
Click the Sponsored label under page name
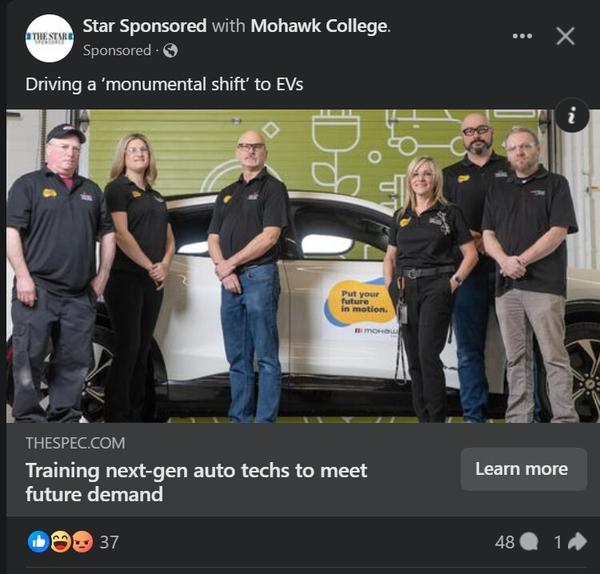tap(117, 50)
